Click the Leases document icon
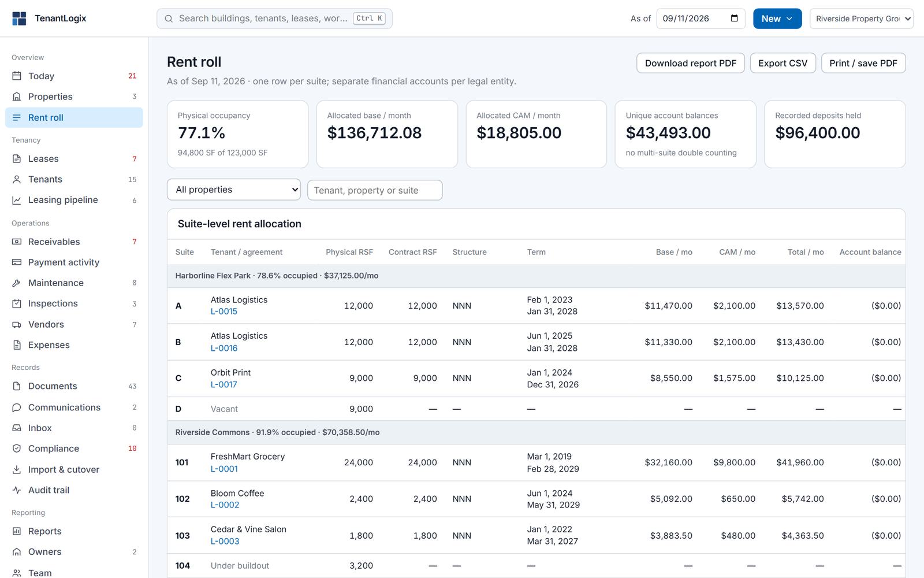 [x=17, y=158]
